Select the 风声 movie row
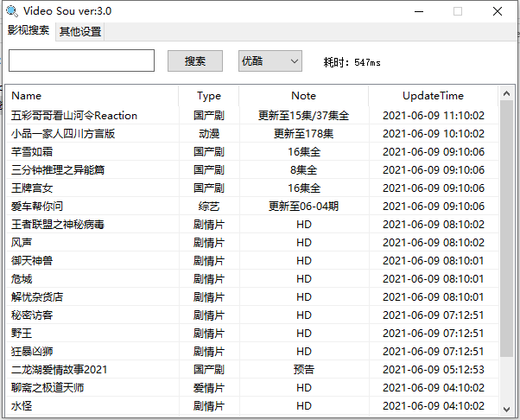Image resolution: width=520 pixels, height=420 pixels. (x=252, y=243)
